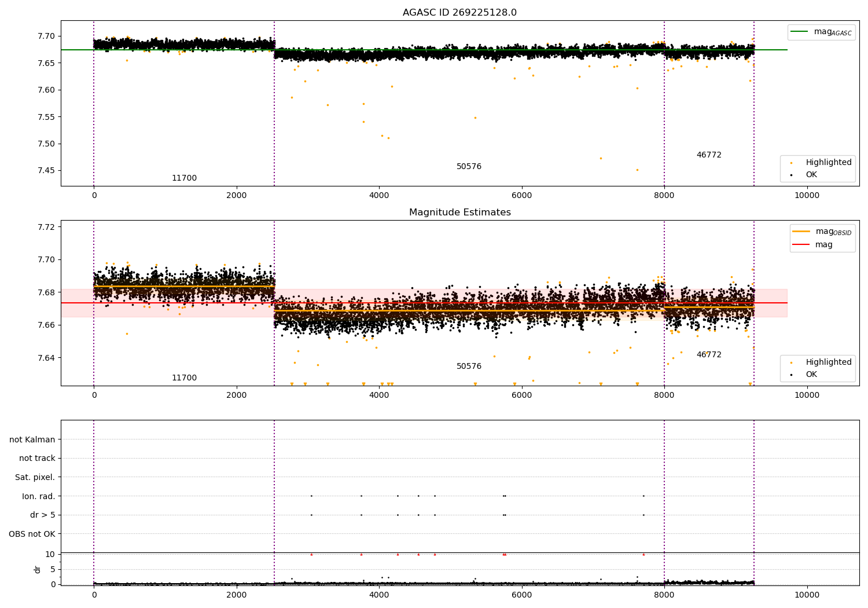Click the rightmost red triangle marker on dr panel

[x=643, y=554]
